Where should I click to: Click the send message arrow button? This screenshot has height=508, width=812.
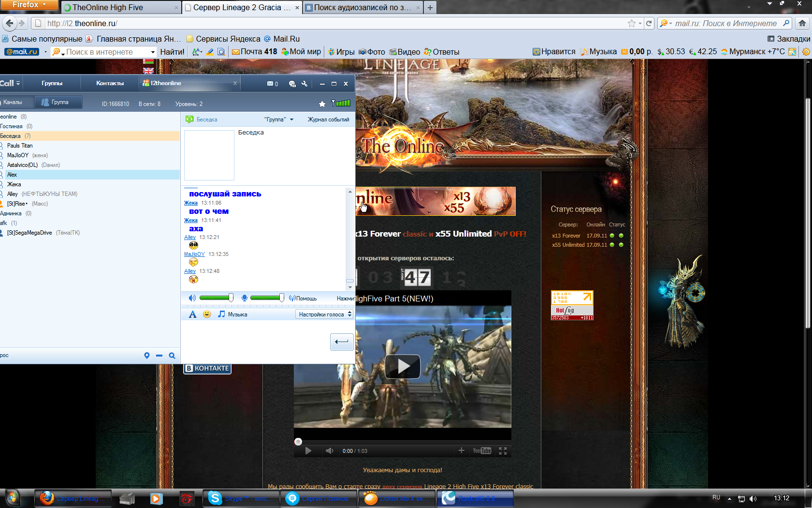pyautogui.click(x=341, y=342)
